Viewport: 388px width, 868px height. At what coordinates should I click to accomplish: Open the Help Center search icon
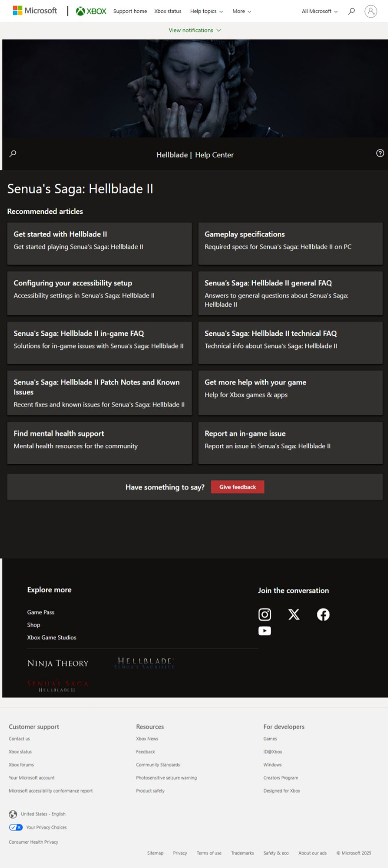tap(13, 154)
